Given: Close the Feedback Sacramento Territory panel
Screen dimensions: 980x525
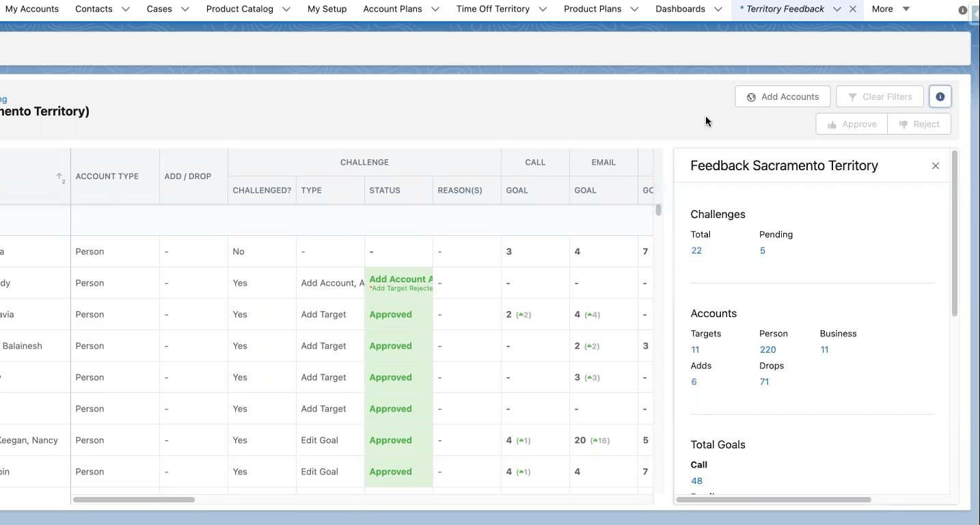Looking at the screenshot, I should point(936,166).
